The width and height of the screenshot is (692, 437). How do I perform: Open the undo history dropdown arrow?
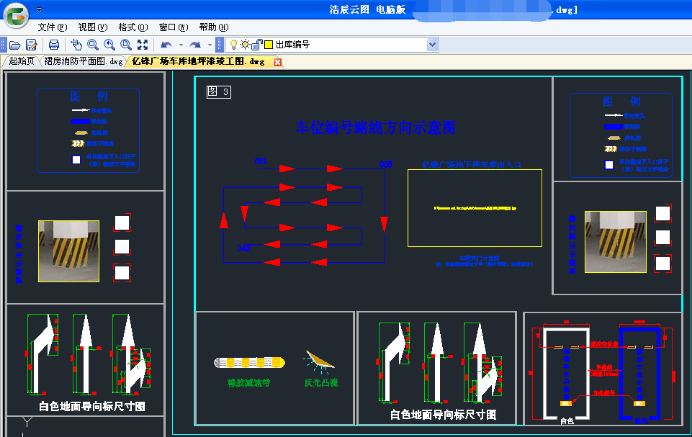click(x=180, y=45)
